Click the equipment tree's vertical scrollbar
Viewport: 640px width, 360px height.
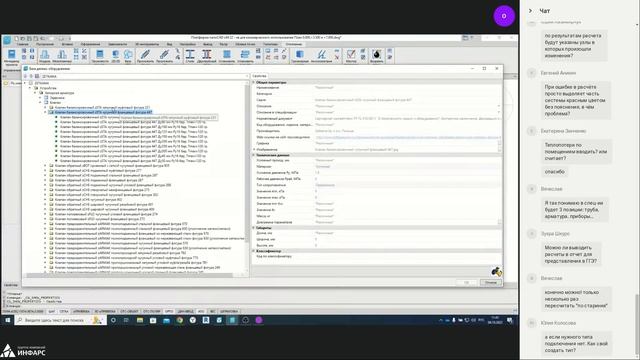tap(247, 163)
